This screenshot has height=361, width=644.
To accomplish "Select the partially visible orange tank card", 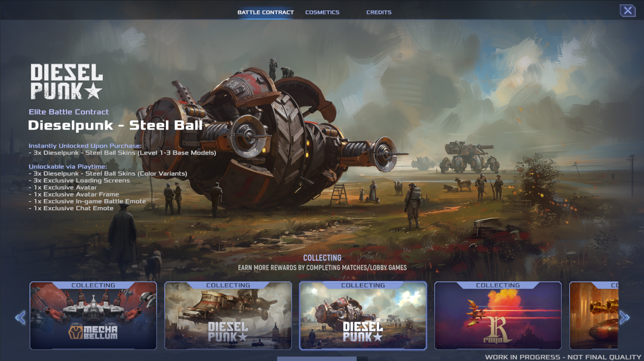I will pyautogui.click(x=594, y=316).
